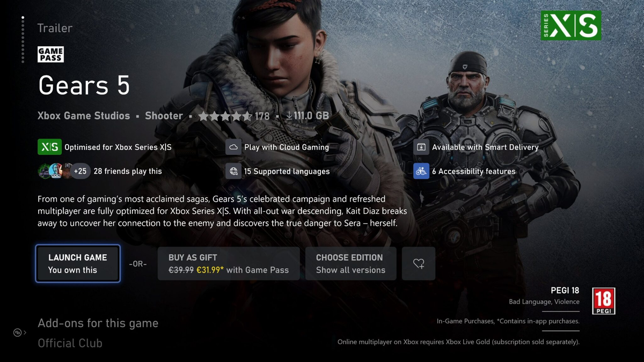The width and height of the screenshot is (644, 362).
Task: Click the Xbox Series X|S optimised icon
Action: [49, 146]
